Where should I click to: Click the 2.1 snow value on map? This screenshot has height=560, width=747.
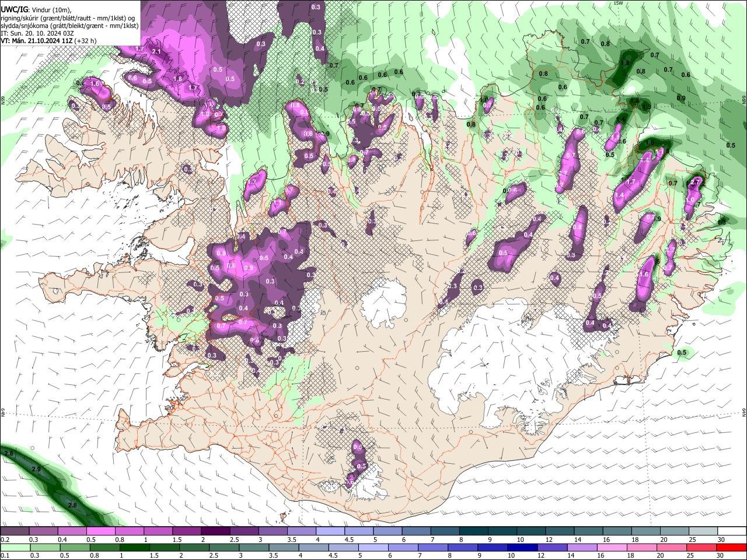(x=156, y=51)
